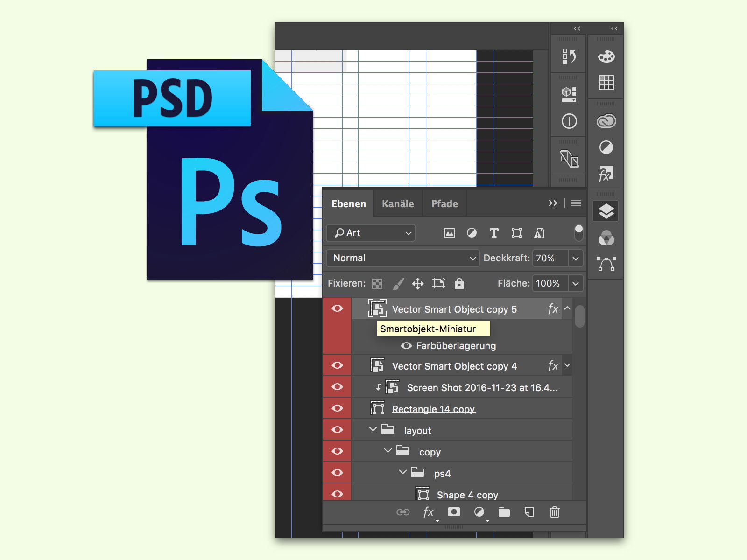Hide the copy group
747x560 pixels.
[337, 451]
